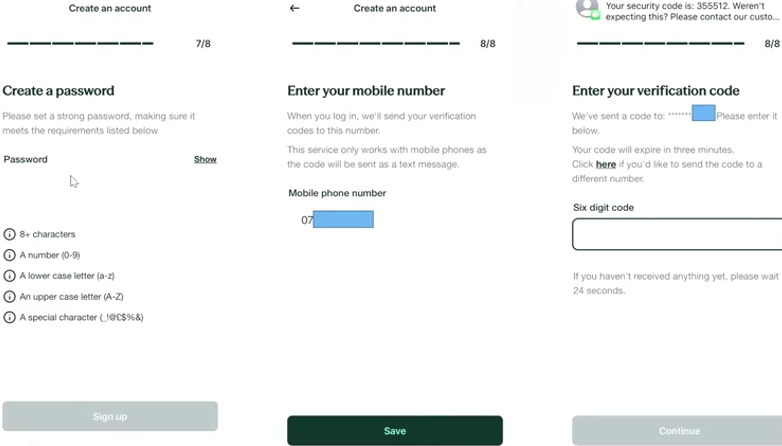Click the Enter your verification code heading
Screen dimensions: 782x446
pyautogui.click(x=655, y=91)
